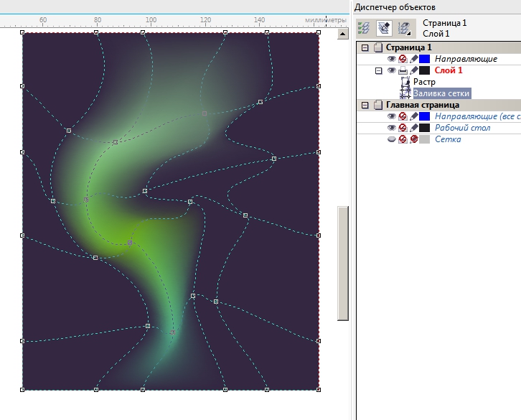Select the Рабочий стол layer name
The height and width of the screenshot is (420, 521).
[x=463, y=128]
